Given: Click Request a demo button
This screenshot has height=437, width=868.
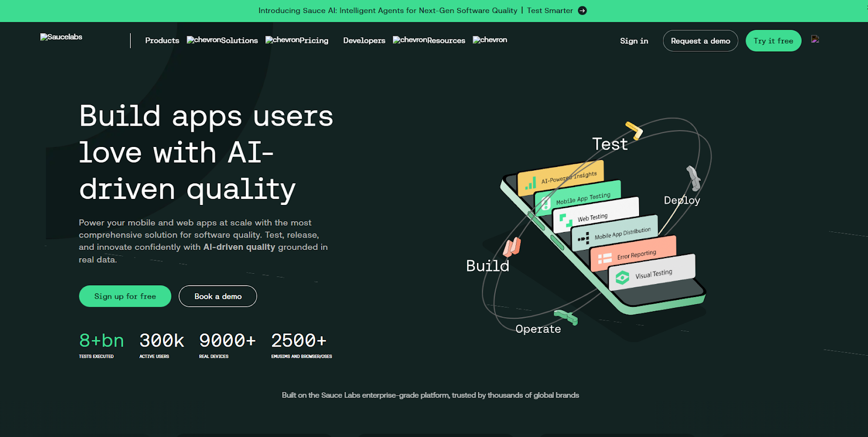Looking at the screenshot, I should tap(700, 41).
